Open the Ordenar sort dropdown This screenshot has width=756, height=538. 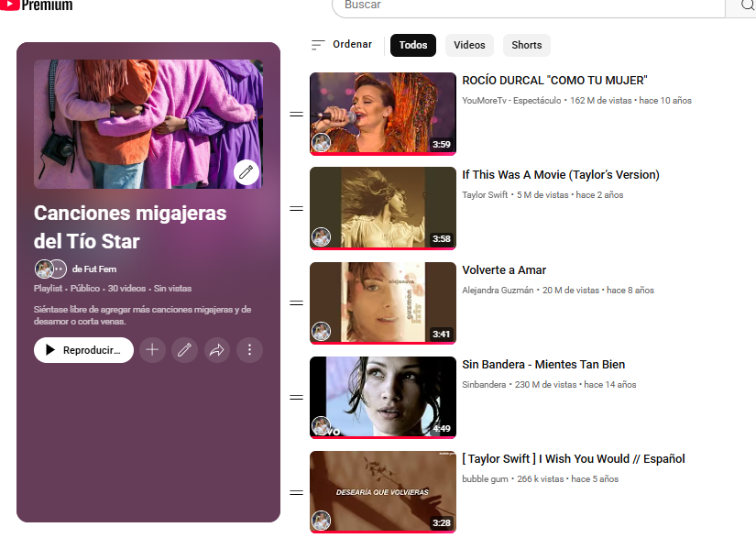point(342,45)
